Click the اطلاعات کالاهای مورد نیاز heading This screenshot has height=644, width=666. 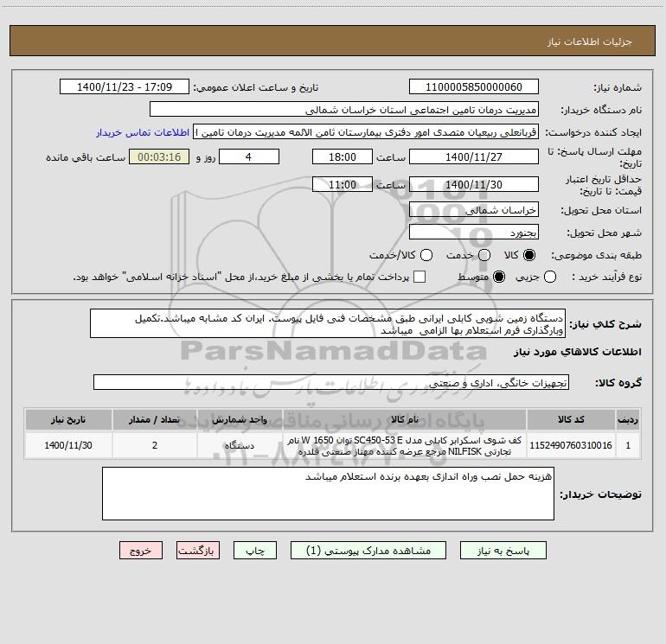(x=578, y=352)
